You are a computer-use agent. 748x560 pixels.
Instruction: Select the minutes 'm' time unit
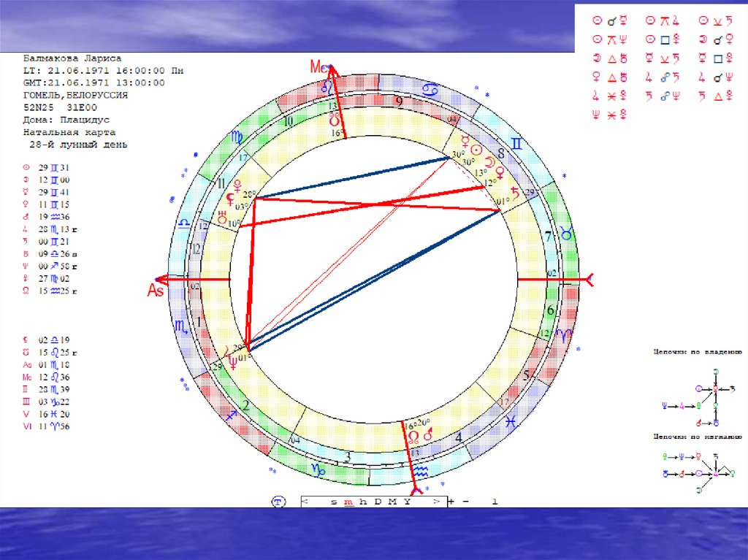pos(349,502)
